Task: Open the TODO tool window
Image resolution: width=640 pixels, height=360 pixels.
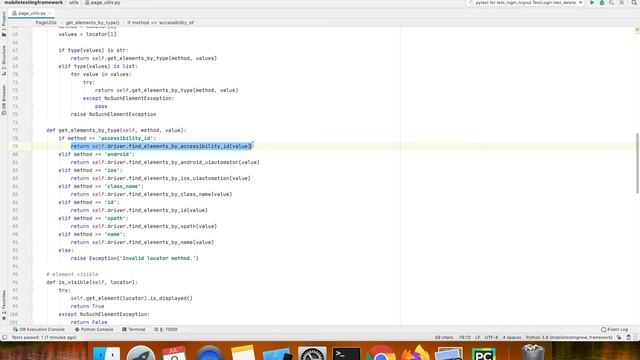Action: click(166, 329)
